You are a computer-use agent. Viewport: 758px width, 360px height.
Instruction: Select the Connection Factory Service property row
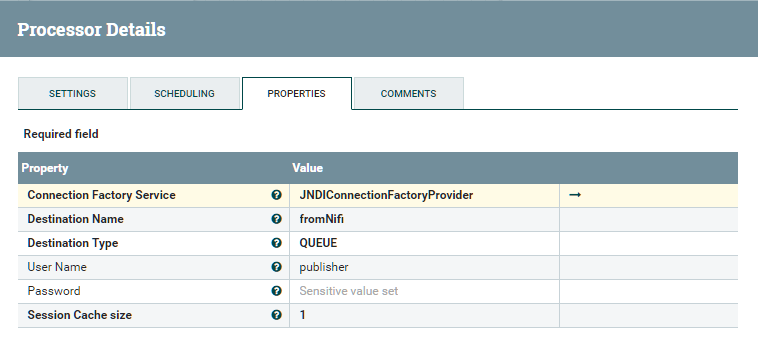378,195
